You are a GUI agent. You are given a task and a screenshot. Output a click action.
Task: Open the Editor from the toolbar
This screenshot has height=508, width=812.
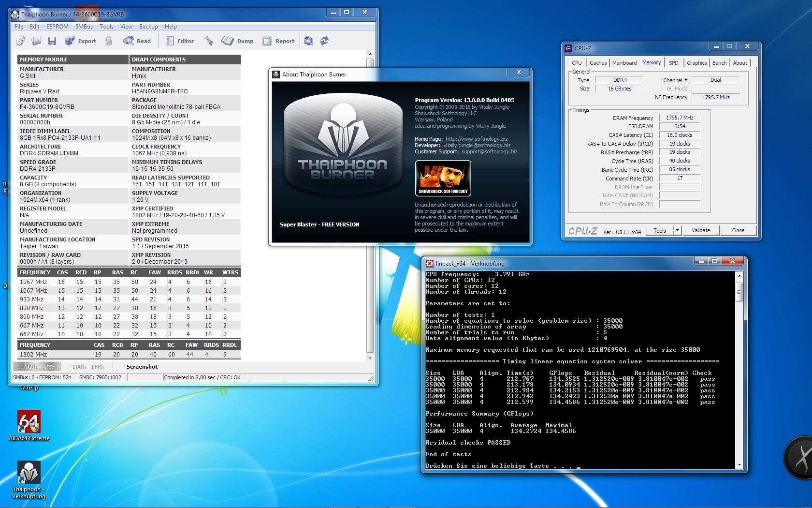coord(180,41)
